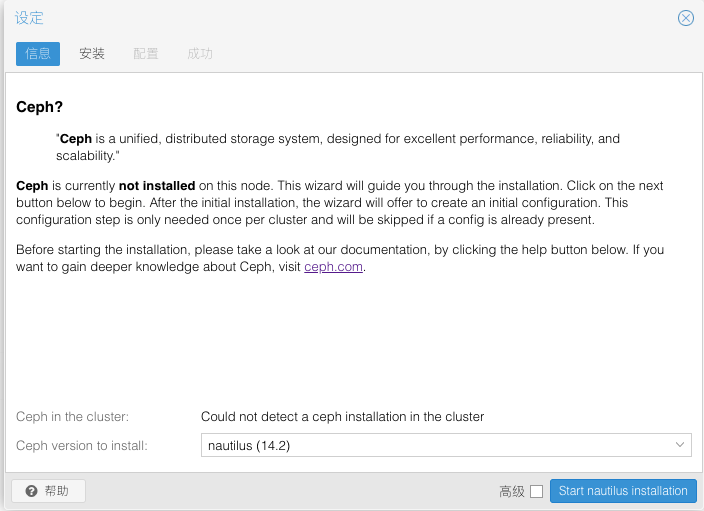Click the "Ceph?" heading

coord(40,107)
